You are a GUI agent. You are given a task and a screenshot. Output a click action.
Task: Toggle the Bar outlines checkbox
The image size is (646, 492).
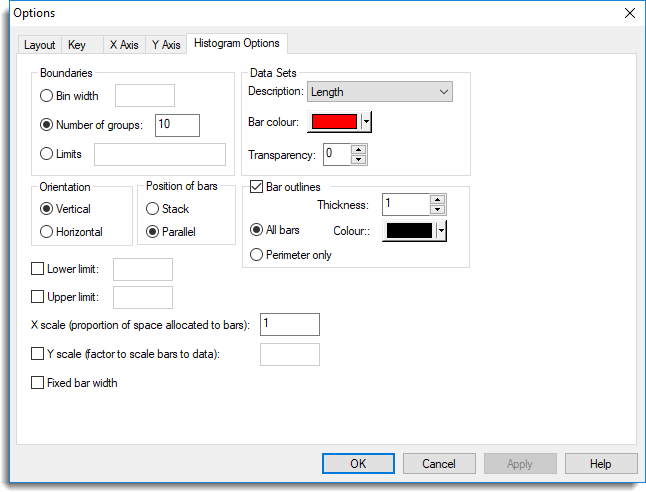pyautogui.click(x=256, y=187)
